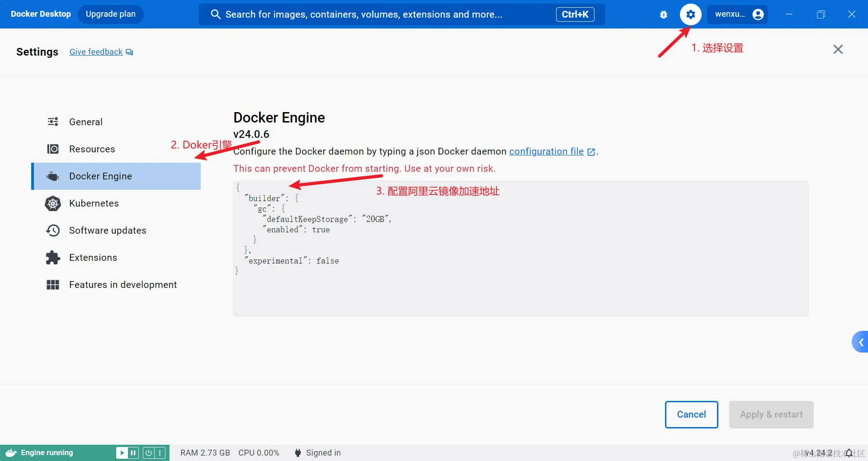
Task: Open settings via the gear icon
Action: pyautogui.click(x=690, y=14)
